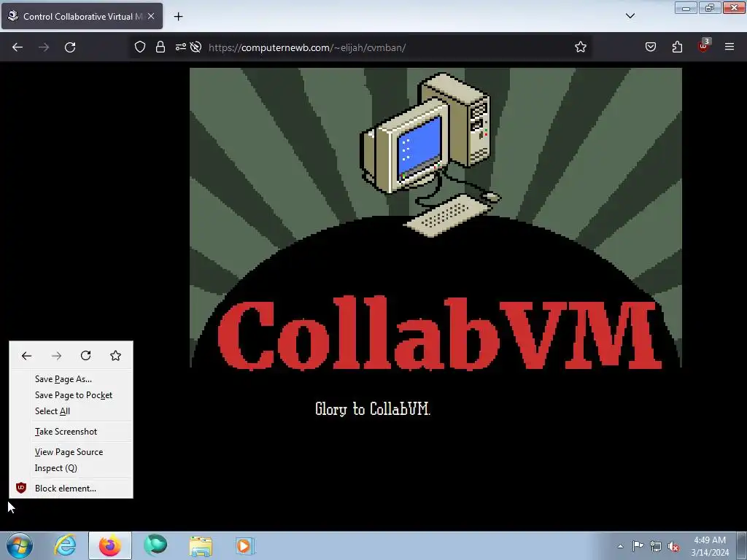This screenshot has width=747, height=560.
Task: Click the context menu forward arrow
Action: tap(56, 356)
